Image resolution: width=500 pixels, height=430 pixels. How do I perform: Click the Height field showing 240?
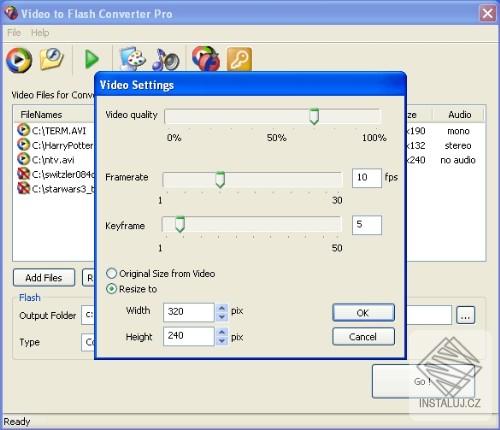[189, 336]
